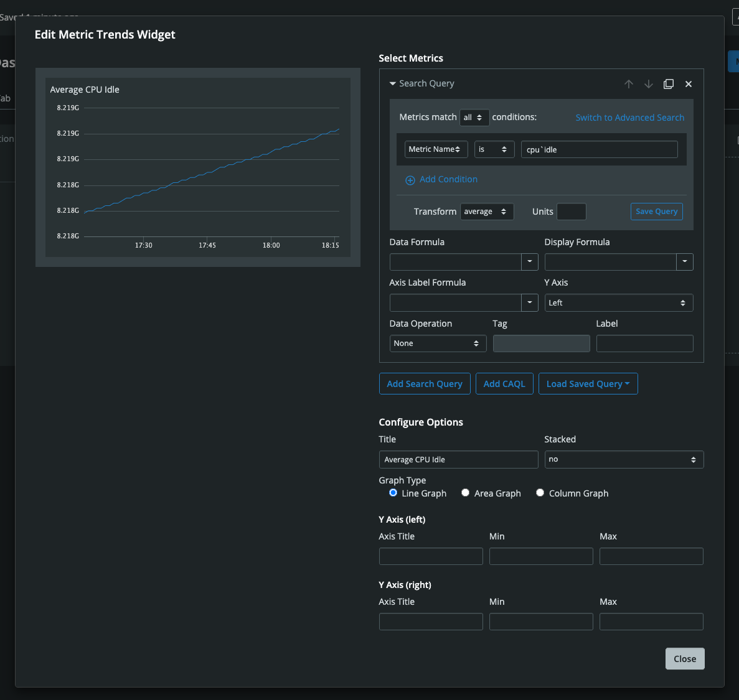Open the condition operator dropdown showing is
The height and width of the screenshot is (700, 739).
click(494, 149)
